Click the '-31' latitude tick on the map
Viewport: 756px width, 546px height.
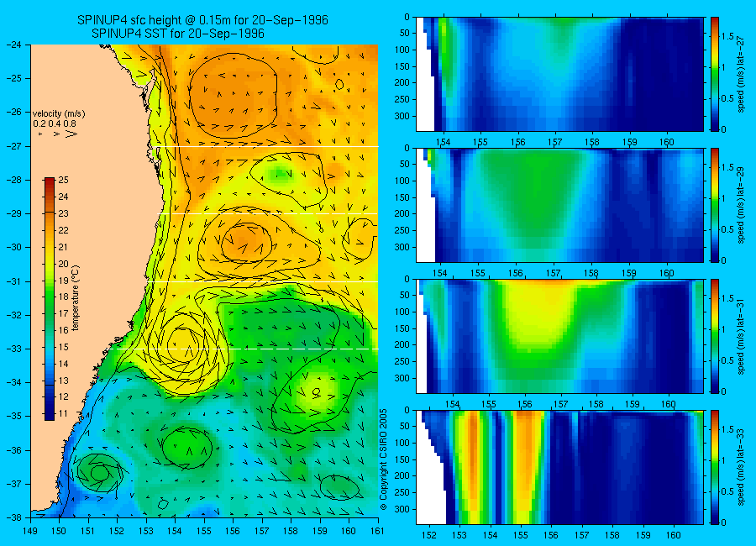point(14,281)
